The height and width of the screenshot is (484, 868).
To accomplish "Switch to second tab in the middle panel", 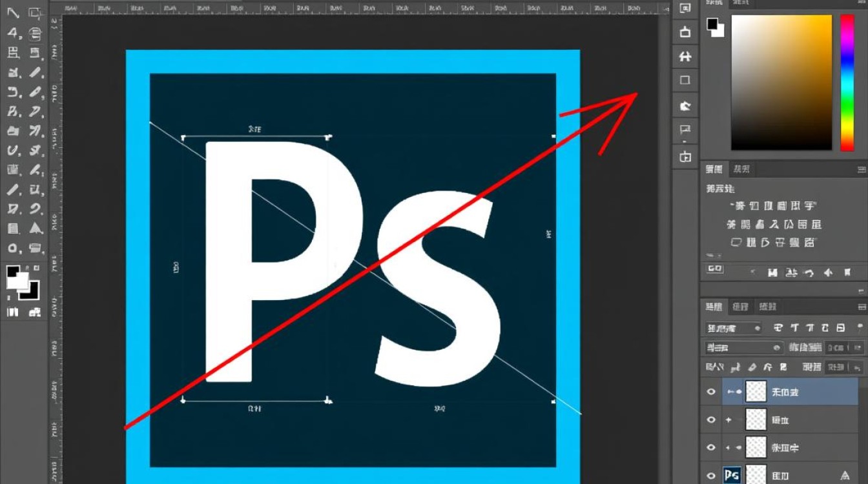I will click(741, 169).
